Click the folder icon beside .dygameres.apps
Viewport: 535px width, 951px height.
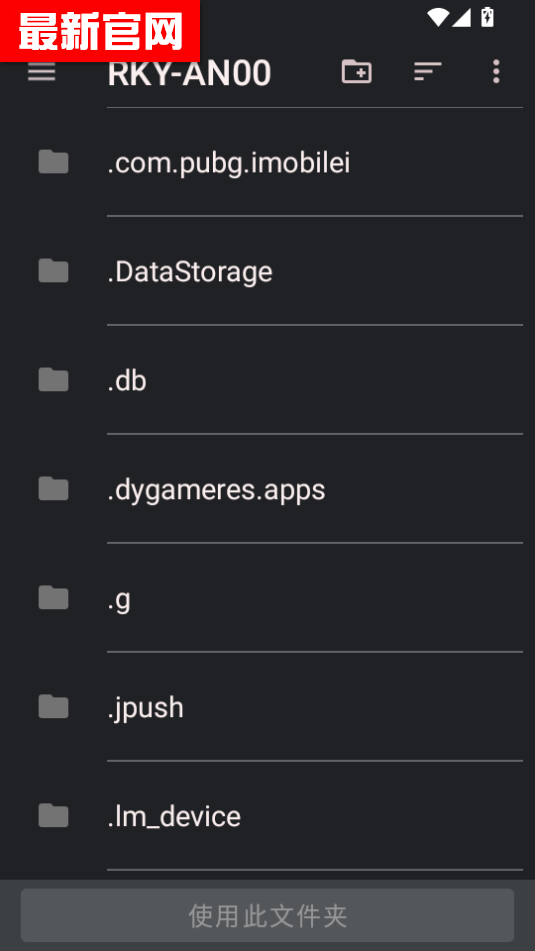pyautogui.click(x=53, y=488)
